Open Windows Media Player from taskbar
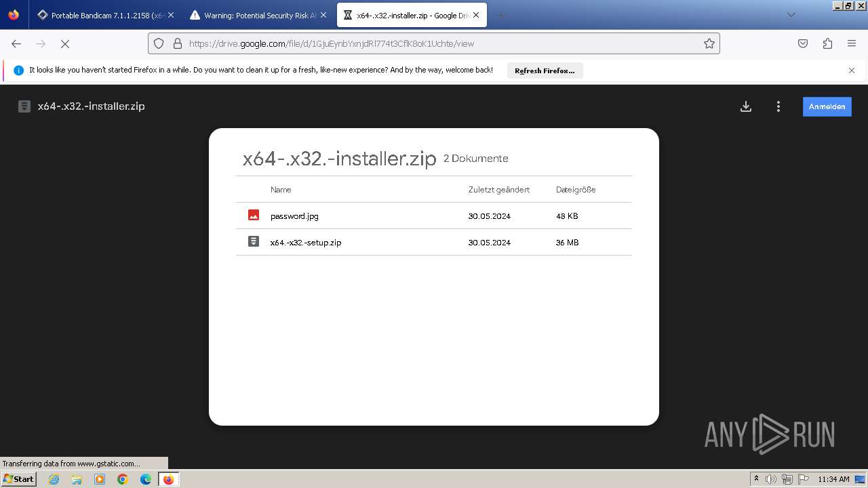868x488 pixels. pos(100,479)
